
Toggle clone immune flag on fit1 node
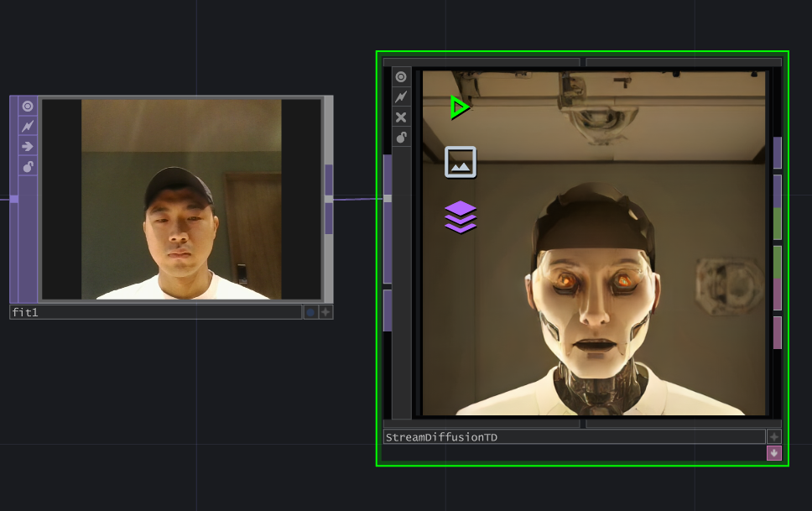click(x=28, y=127)
